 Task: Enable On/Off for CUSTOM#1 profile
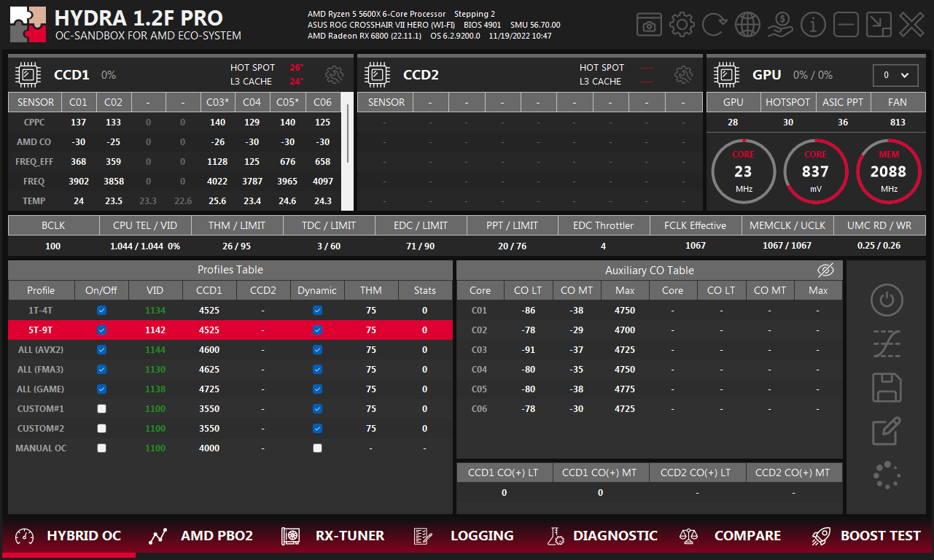[x=101, y=408]
